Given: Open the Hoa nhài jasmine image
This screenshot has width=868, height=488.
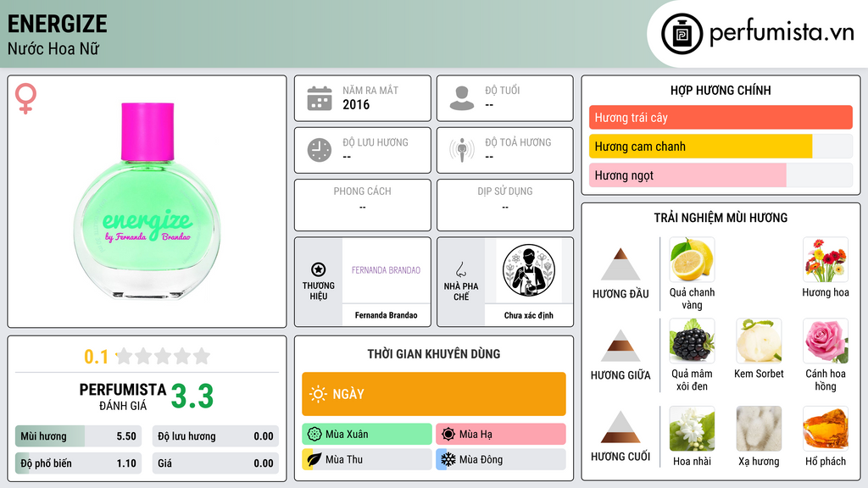Looking at the screenshot, I should (692, 429).
